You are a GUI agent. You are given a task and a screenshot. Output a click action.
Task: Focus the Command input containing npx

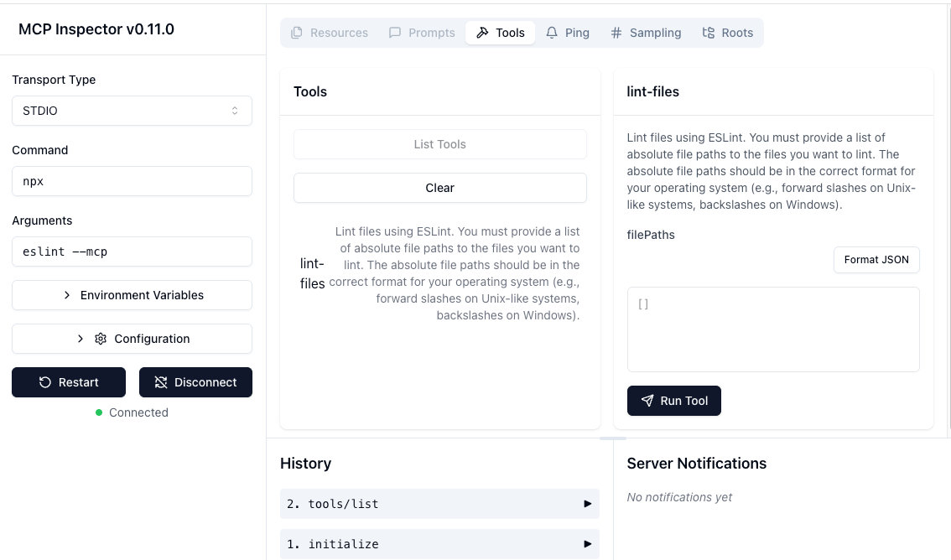[133, 181]
